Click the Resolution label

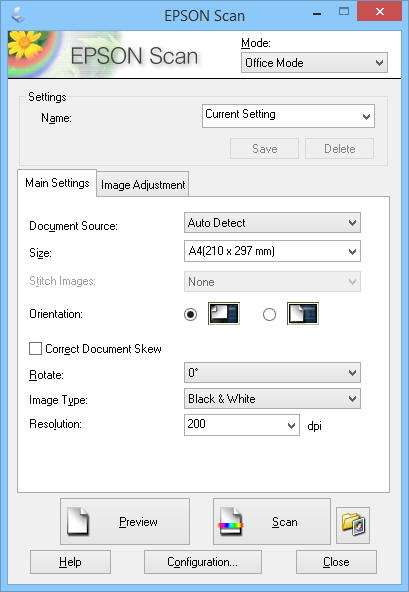[x=55, y=424]
